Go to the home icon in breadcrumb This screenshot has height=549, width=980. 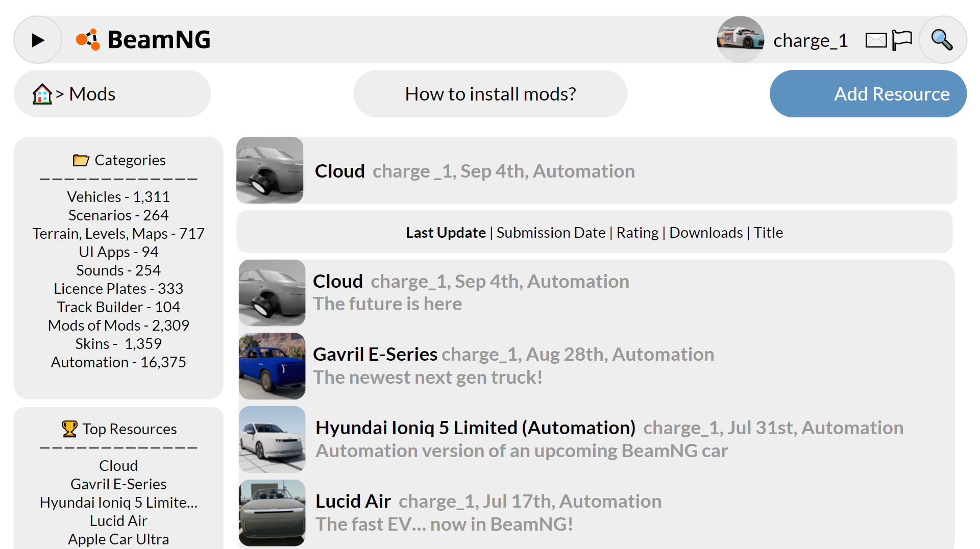pyautogui.click(x=42, y=94)
